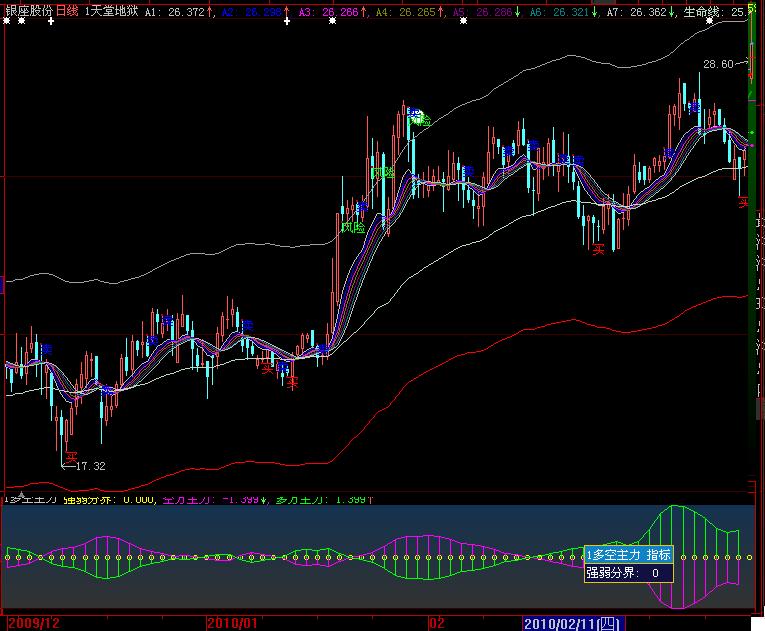Click the 1天堂地狱 indicator name
This screenshot has height=631, width=765.
click(111, 11)
